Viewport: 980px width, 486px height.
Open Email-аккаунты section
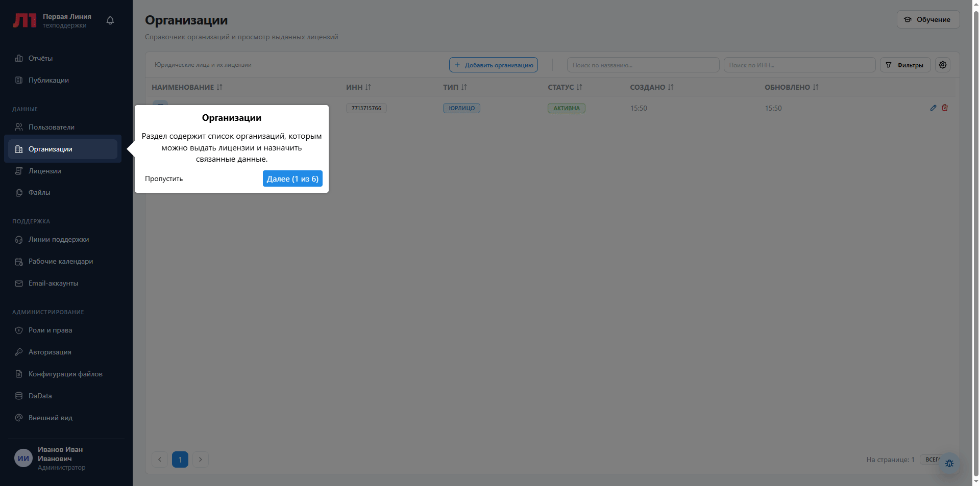(63, 283)
